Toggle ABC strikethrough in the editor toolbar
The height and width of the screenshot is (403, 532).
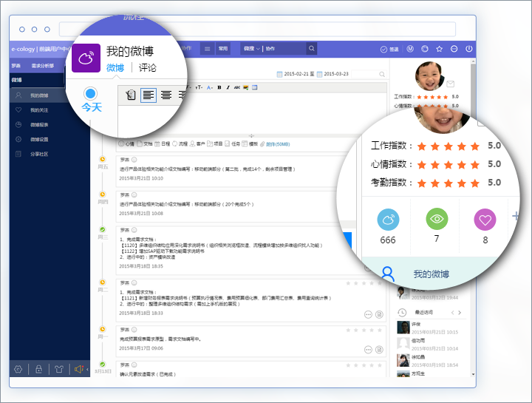tap(237, 87)
